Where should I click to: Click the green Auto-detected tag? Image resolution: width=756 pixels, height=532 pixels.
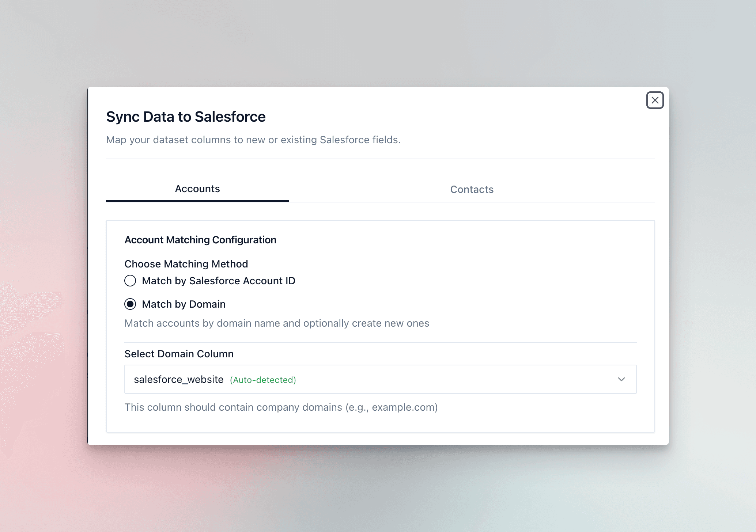[263, 380]
